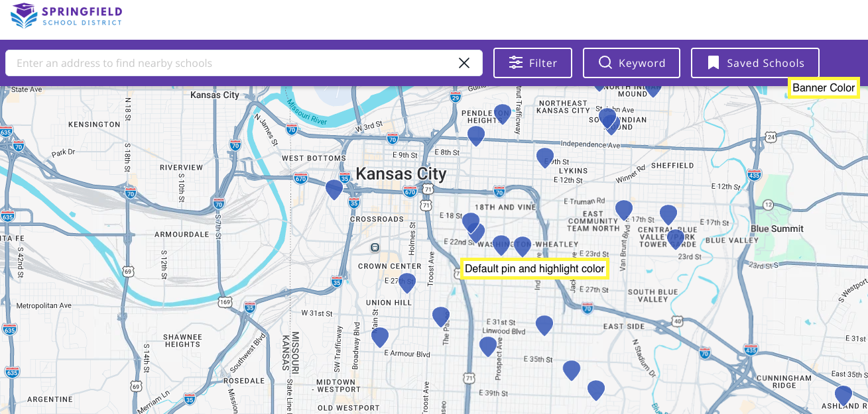Image resolution: width=868 pixels, height=414 pixels.
Task: Clear the address search with the X icon
Action: tap(464, 63)
